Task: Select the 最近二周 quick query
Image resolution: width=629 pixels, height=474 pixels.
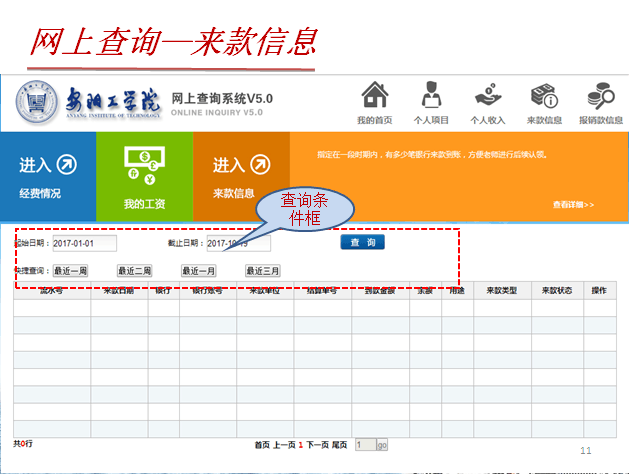Action: tap(134, 271)
